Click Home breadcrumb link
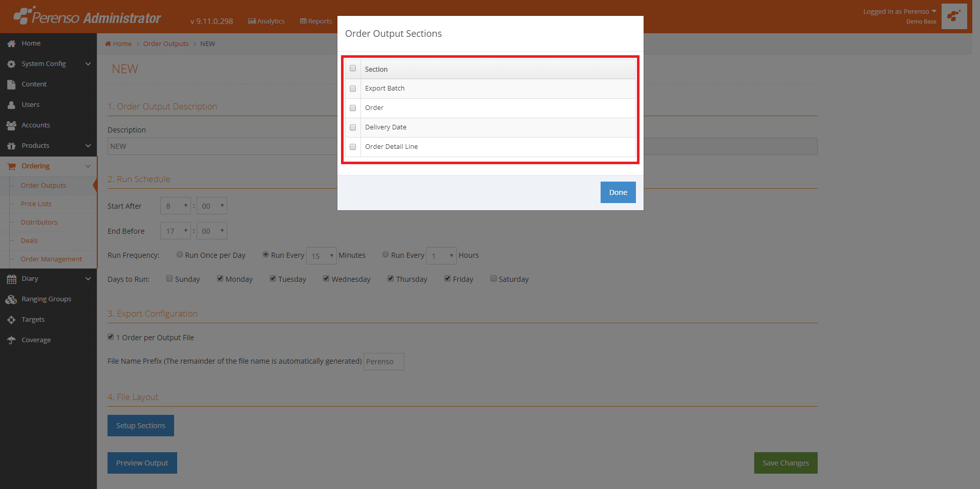The width and height of the screenshot is (980, 489). click(122, 44)
